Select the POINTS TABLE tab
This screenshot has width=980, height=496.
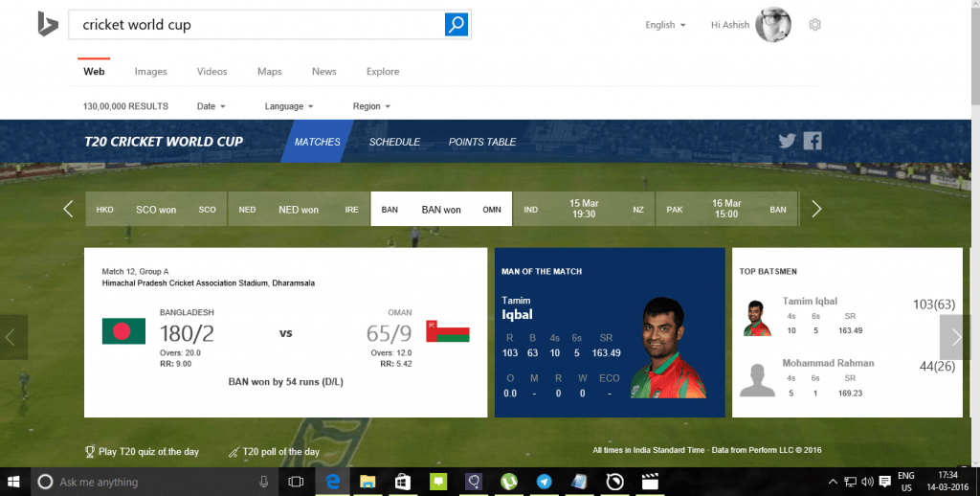[x=482, y=142]
